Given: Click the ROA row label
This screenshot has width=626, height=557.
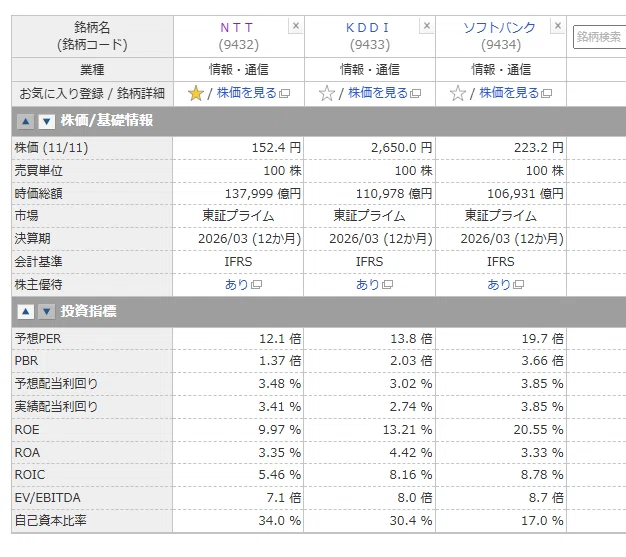Looking at the screenshot, I should pyautogui.click(x=27, y=453).
